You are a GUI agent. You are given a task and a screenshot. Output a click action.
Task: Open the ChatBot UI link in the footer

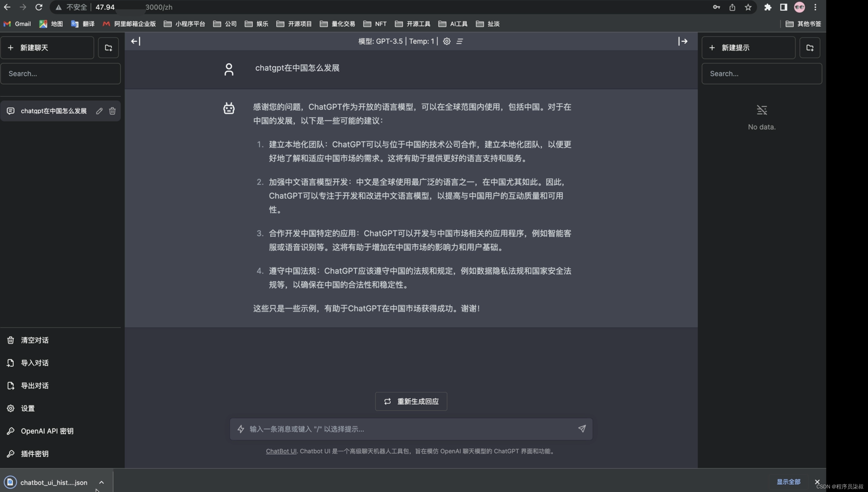[281, 451]
